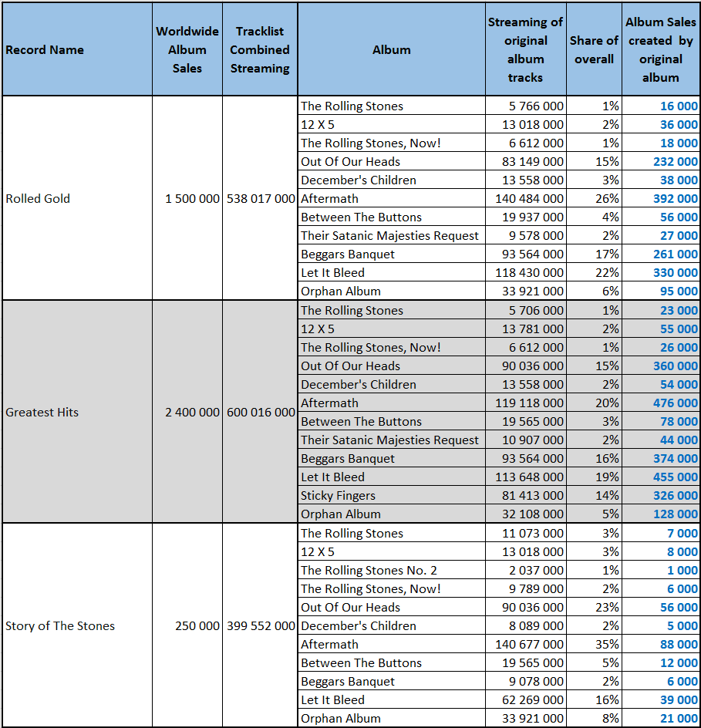Image resolution: width=701 pixels, height=728 pixels.
Task: Click the 13 781 000 streaming value
Action: pos(532,329)
